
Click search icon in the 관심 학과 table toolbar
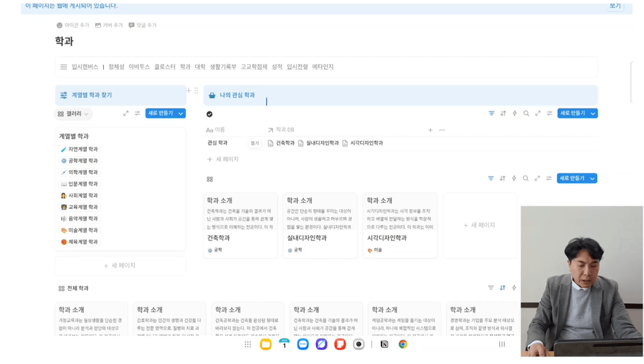click(526, 113)
